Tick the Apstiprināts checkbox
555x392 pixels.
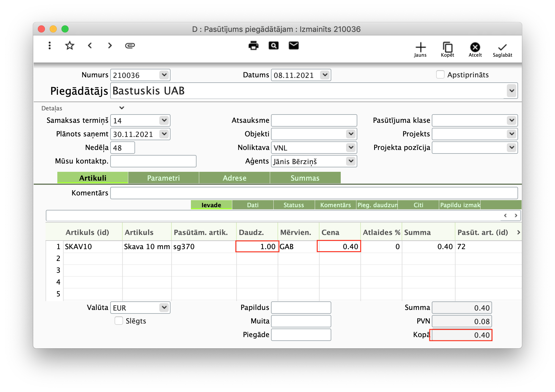pos(440,75)
